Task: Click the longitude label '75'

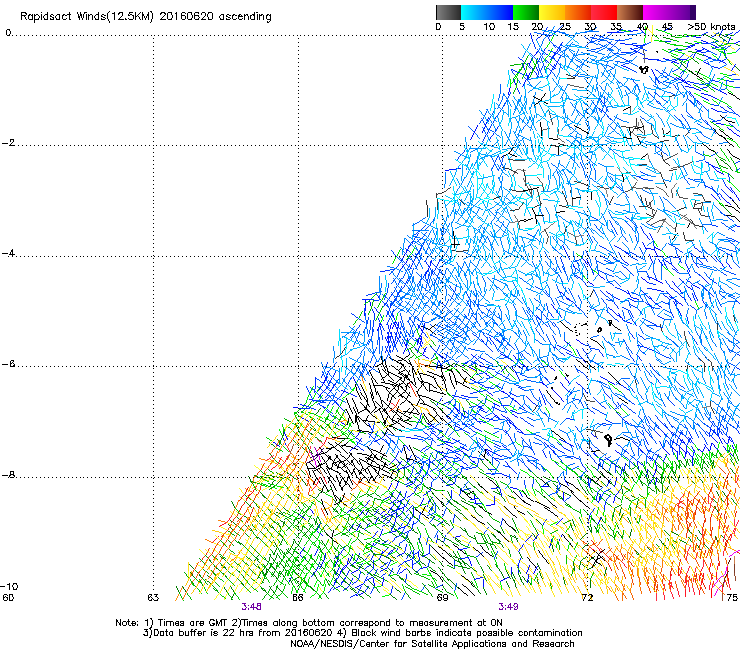Action: 732,598
